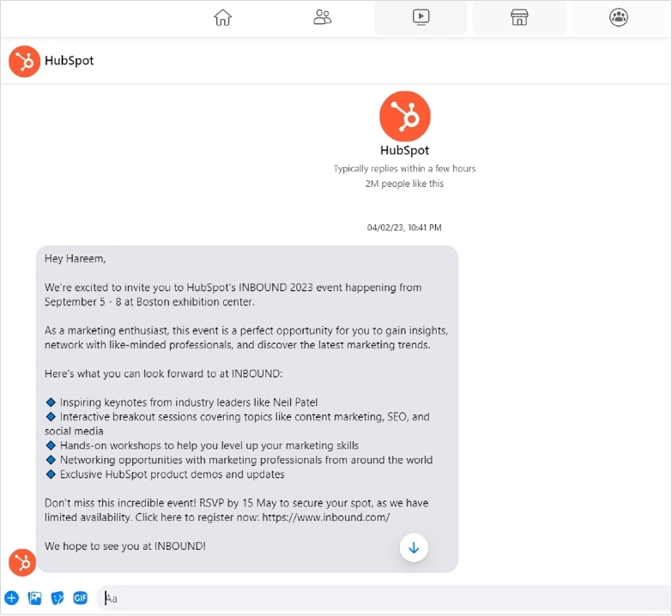This screenshot has width=672, height=616.
Task: Go to the Home feed icon
Action: click(x=222, y=17)
